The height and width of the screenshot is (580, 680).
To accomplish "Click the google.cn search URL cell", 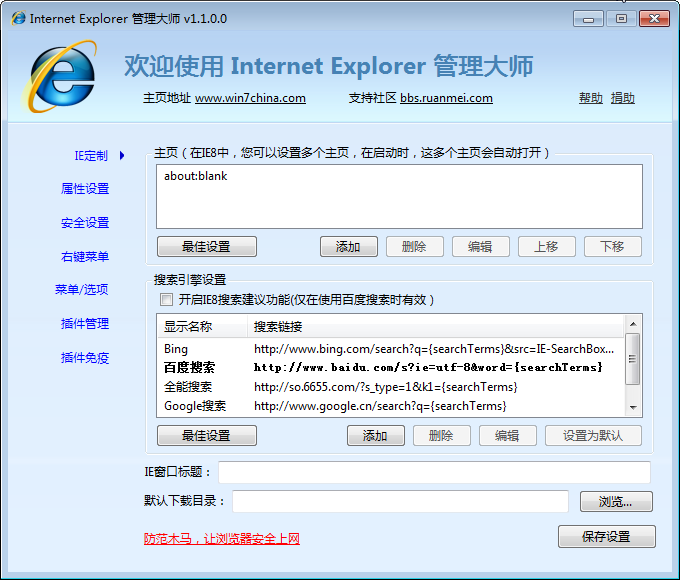I will pos(380,406).
